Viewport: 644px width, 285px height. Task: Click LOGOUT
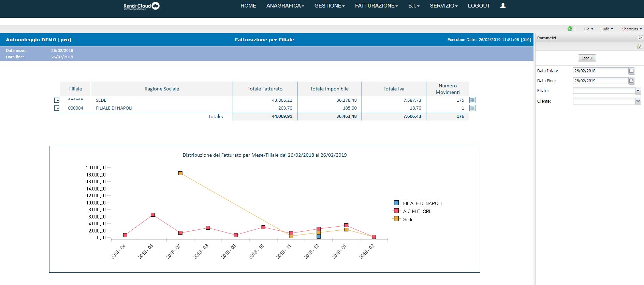click(x=479, y=6)
